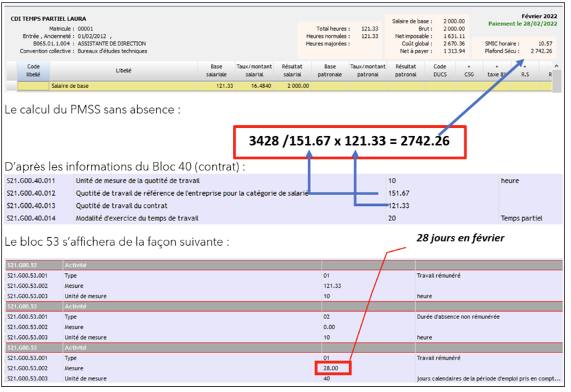Click the red-boxed 28.00 Mesure value
Screen dimensions: 571x392
[332, 368]
